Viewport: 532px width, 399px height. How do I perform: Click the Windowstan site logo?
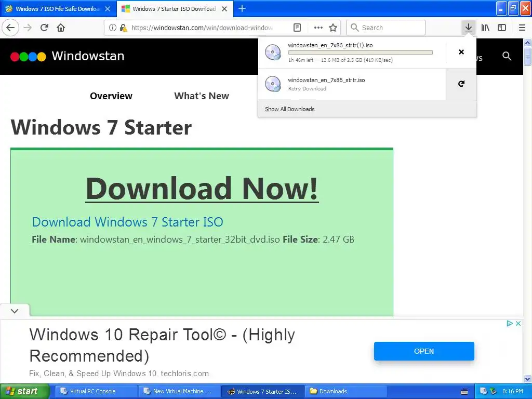pos(67,56)
